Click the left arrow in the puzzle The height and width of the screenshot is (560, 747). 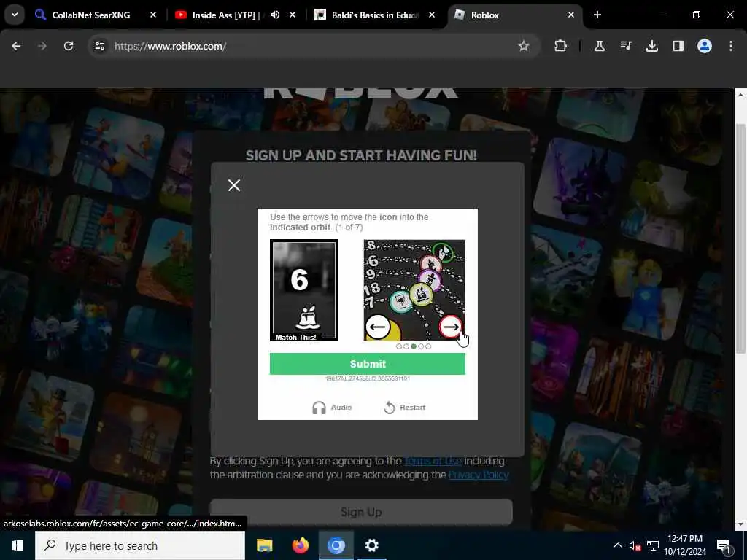(x=378, y=327)
